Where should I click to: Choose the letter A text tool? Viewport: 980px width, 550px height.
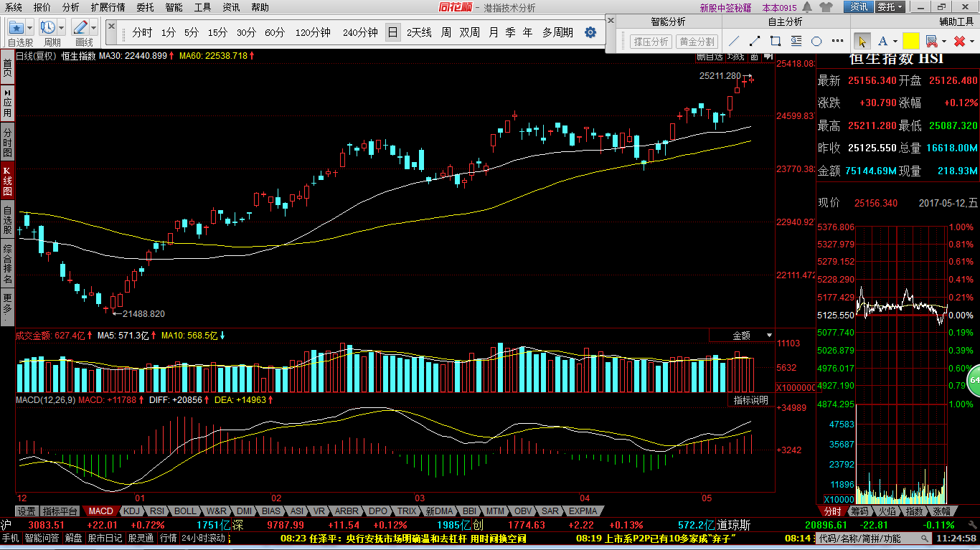[x=882, y=41]
